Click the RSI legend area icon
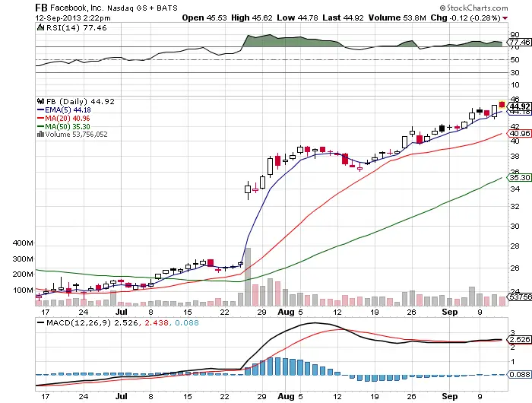Image resolution: width=532 pixels, height=403 pixels. coord(40,27)
